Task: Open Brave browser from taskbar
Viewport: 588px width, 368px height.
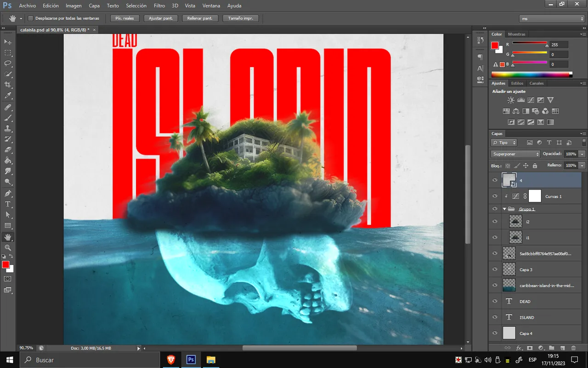Action: click(171, 360)
